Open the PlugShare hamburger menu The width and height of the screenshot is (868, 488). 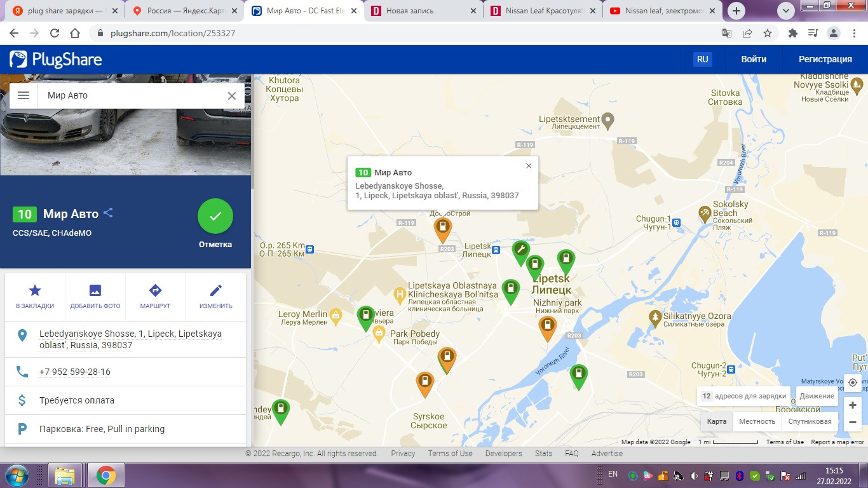tap(24, 95)
